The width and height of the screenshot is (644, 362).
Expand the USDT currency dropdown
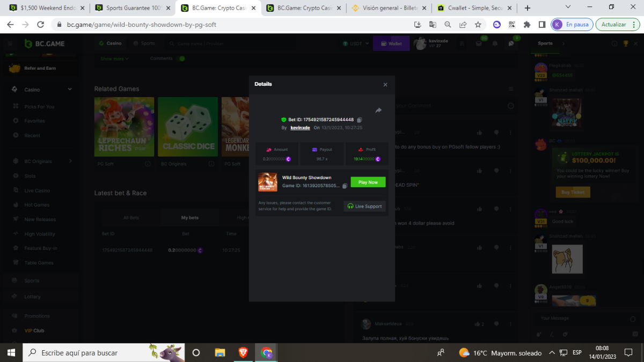tap(355, 44)
